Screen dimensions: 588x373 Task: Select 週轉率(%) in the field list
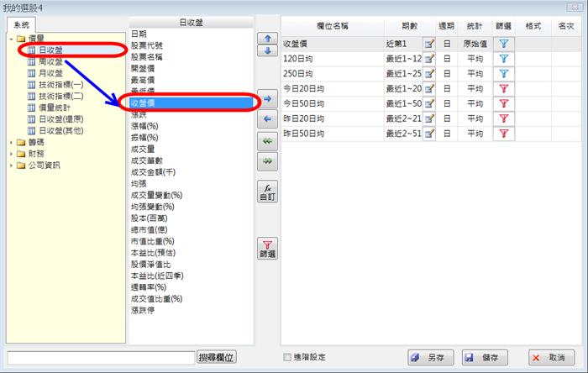[149, 287]
